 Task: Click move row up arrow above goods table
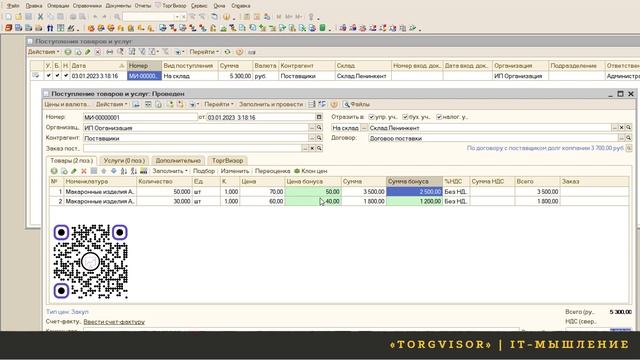[x=104, y=171]
